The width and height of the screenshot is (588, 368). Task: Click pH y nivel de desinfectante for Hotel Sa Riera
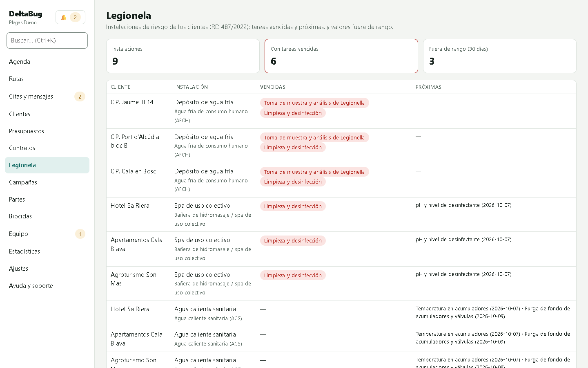463,205
